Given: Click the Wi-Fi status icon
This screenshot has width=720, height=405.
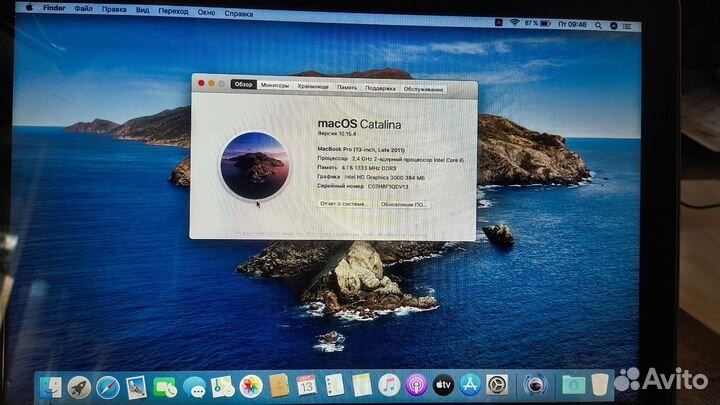Looking at the screenshot, I should pyautogui.click(x=514, y=22).
